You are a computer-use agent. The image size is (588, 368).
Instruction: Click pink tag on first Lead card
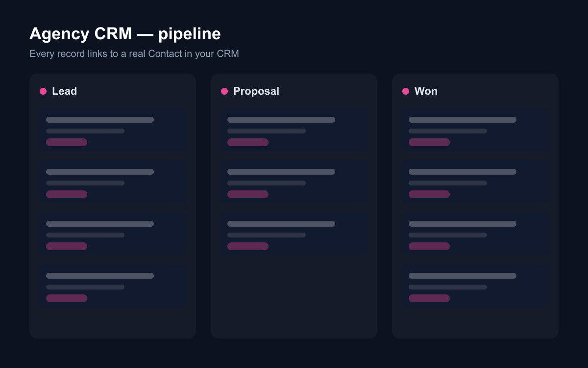(x=67, y=142)
